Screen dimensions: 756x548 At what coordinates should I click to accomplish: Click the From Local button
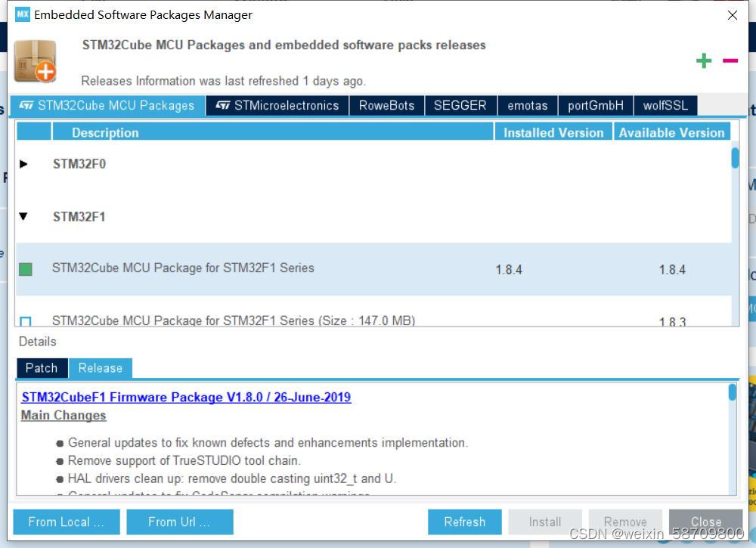click(66, 522)
